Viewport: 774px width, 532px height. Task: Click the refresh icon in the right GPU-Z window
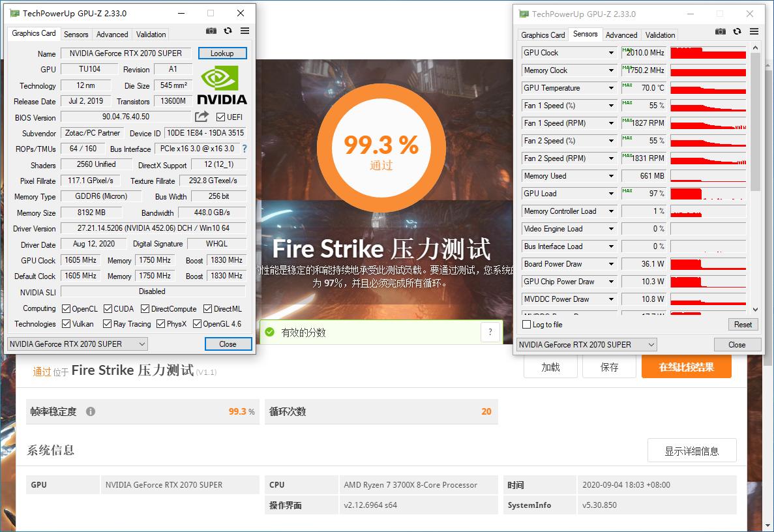[x=737, y=31]
